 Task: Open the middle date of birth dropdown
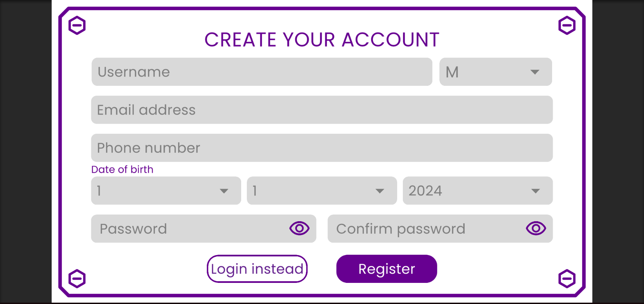coord(321,191)
